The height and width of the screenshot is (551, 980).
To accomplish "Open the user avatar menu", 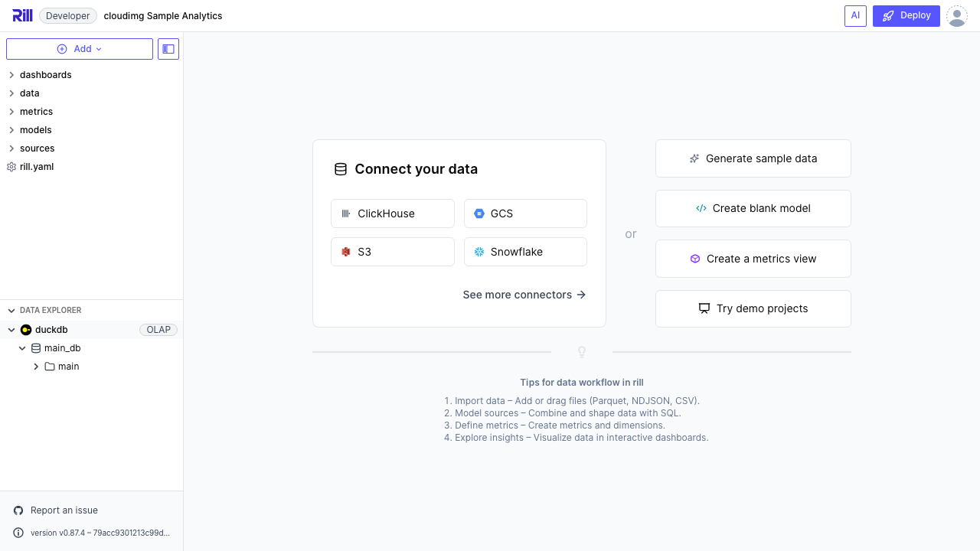I will click(957, 15).
